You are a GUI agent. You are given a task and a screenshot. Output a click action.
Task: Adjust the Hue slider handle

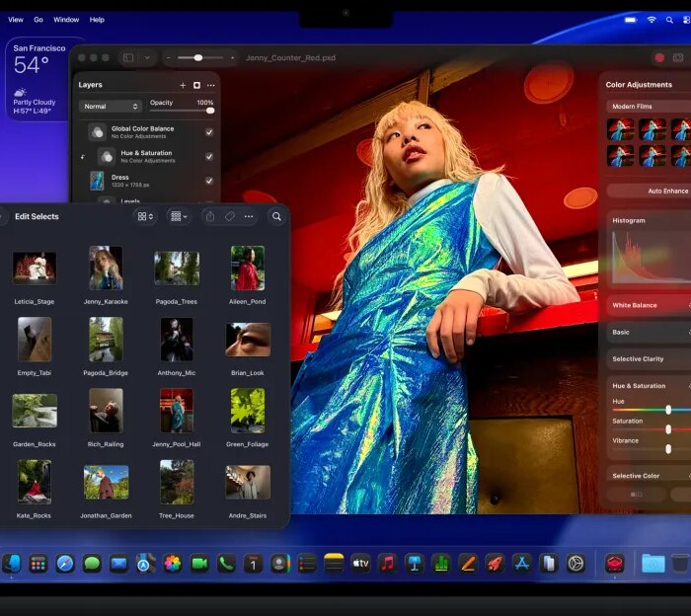668,409
